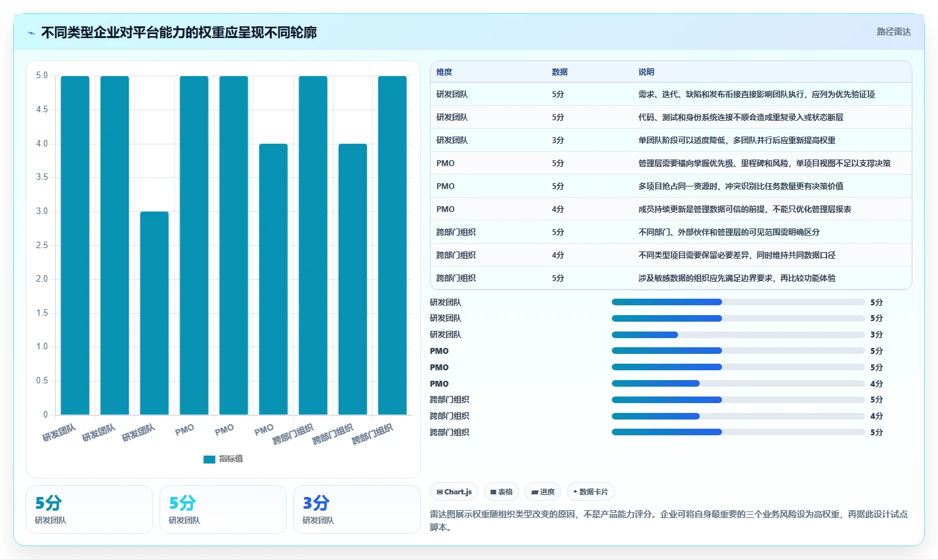Screen dimensions: 938x560
Task: Select row 不同部门、外部伙伴和管理层的可见范围需明确区分
Action: pyautogui.click(x=671, y=232)
